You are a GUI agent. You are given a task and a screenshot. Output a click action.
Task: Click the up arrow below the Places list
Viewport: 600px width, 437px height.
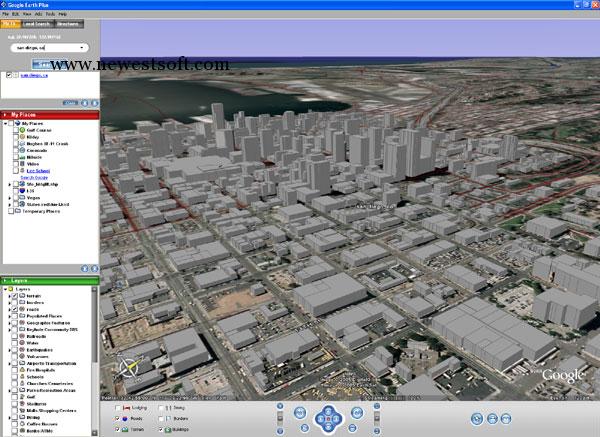[x=85, y=269]
